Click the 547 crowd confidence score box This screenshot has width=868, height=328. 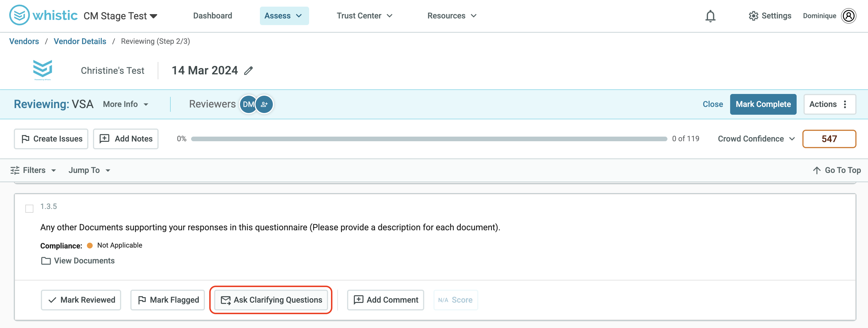click(x=829, y=139)
